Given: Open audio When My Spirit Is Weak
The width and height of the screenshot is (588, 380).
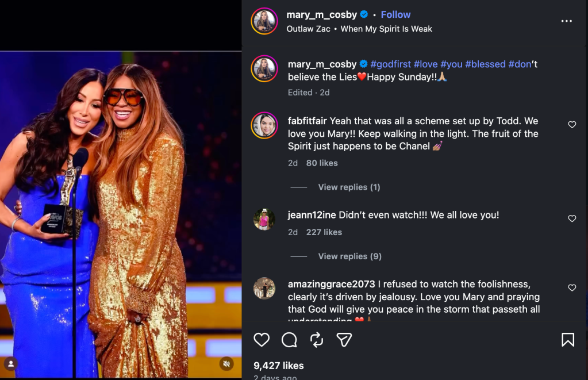Looking at the screenshot, I should point(386,29).
